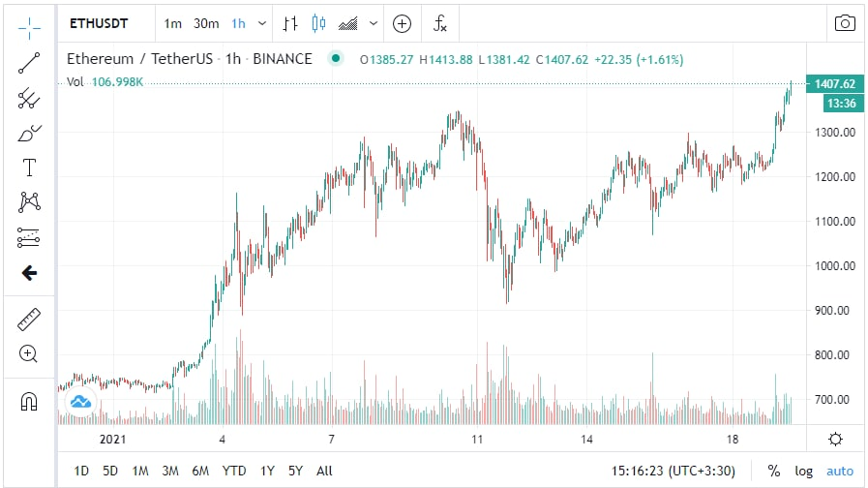Screen dimensions: 868x488
Task: Open the measure ruler tool
Action: [29, 319]
